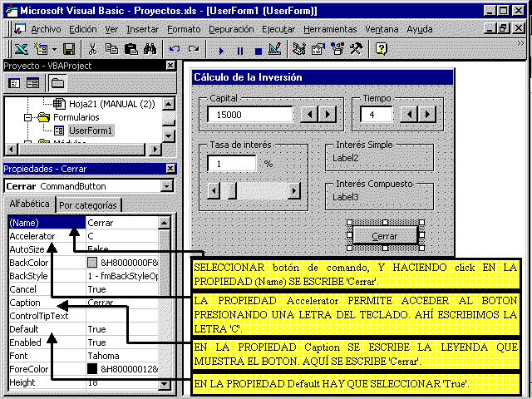Open the Cerrar CommandButton object dropdown
Image resolution: width=532 pixels, height=399 pixels.
coord(166,186)
